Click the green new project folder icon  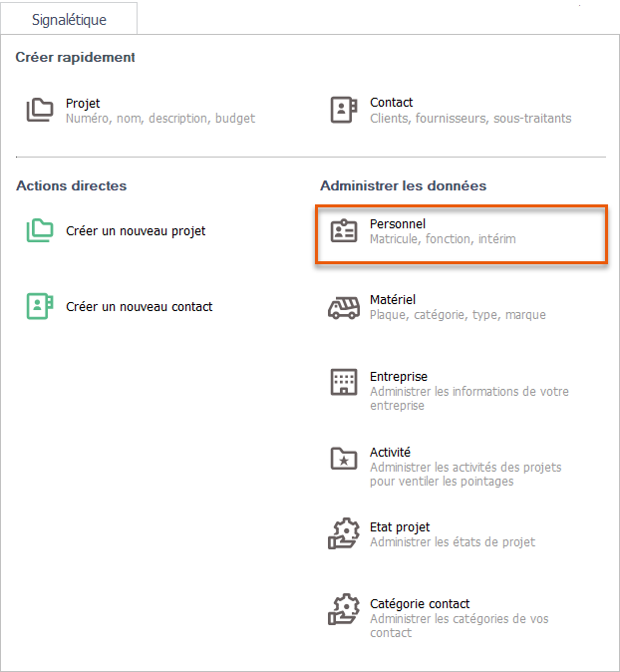(40, 231)
